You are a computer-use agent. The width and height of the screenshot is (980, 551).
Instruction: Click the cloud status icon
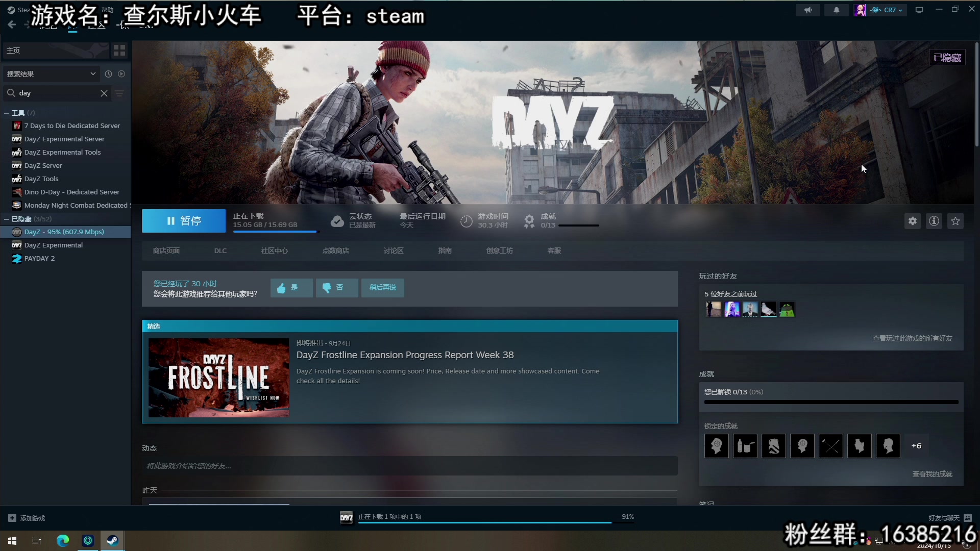[337, 221]
